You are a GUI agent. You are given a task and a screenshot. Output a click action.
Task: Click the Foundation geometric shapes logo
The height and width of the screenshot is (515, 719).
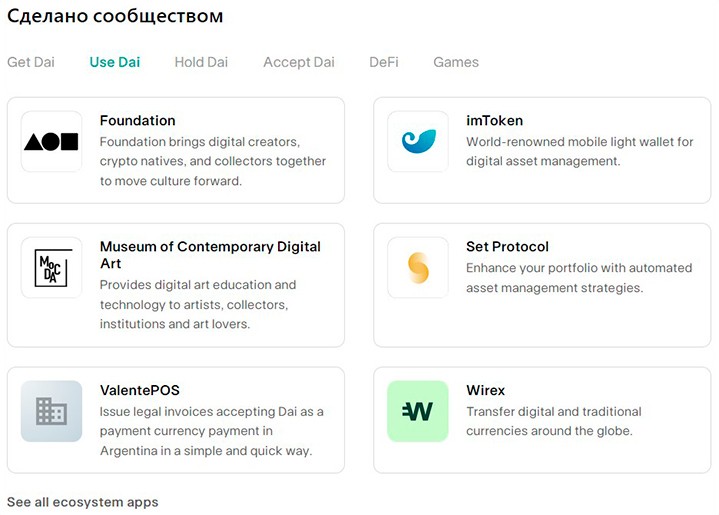[x=51, y=141]
